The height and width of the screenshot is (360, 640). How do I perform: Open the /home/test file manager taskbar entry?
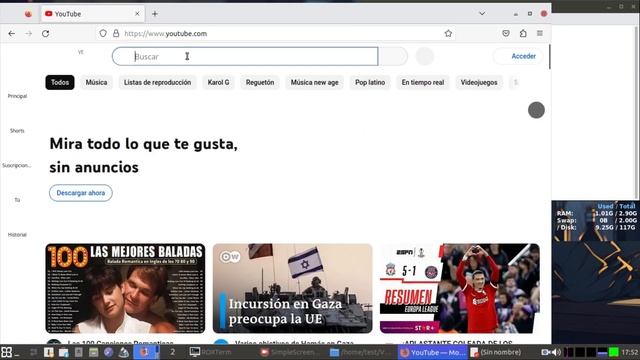click(x=359, y=352)
